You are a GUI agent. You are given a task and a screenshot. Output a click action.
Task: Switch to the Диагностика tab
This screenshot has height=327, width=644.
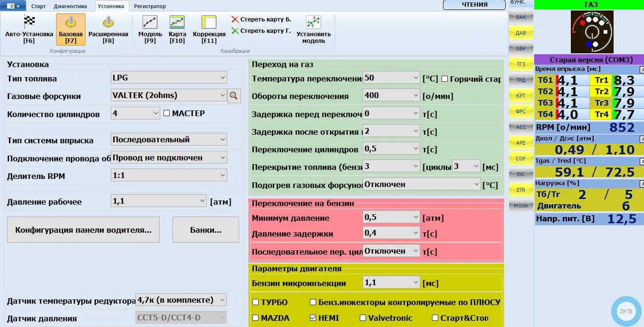click(70, 6)
